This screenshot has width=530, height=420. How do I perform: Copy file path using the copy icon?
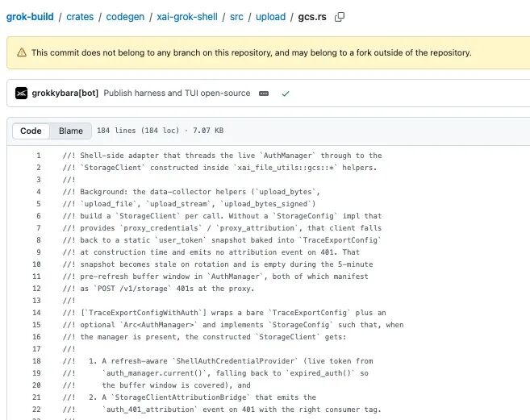click(x=340, y=17)
